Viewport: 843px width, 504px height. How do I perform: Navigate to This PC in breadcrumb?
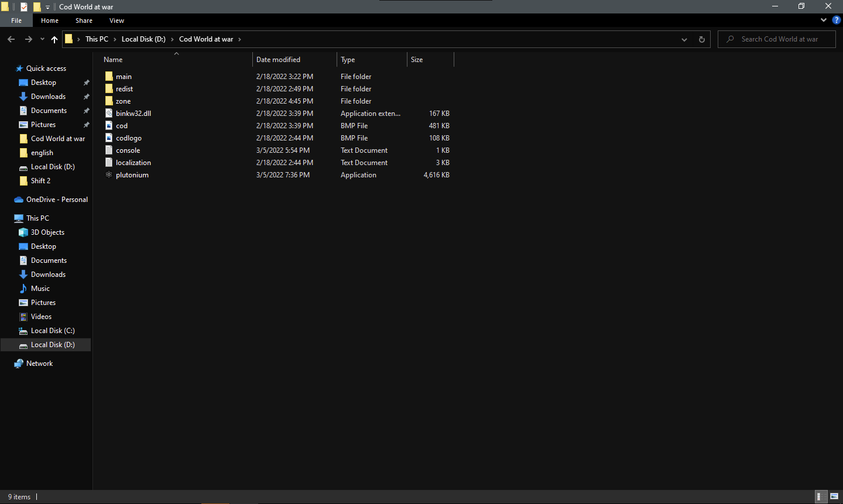[x=97, y=39]
